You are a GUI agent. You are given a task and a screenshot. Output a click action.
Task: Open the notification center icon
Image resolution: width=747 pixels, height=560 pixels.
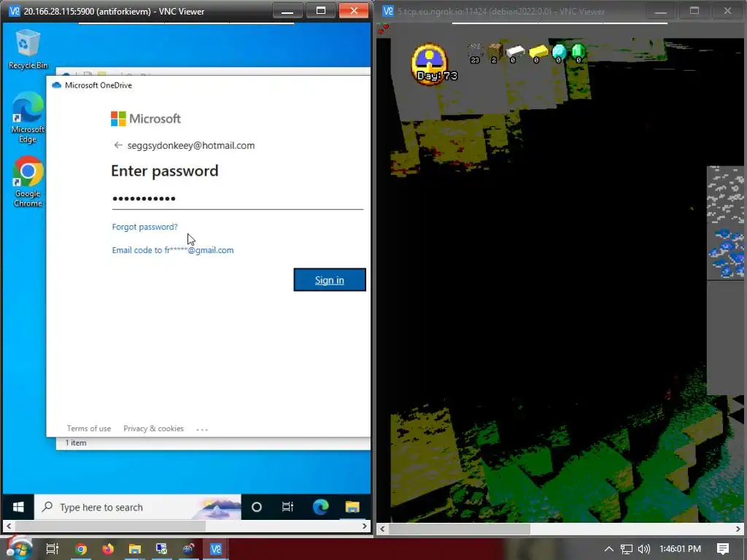click(723, 549)
